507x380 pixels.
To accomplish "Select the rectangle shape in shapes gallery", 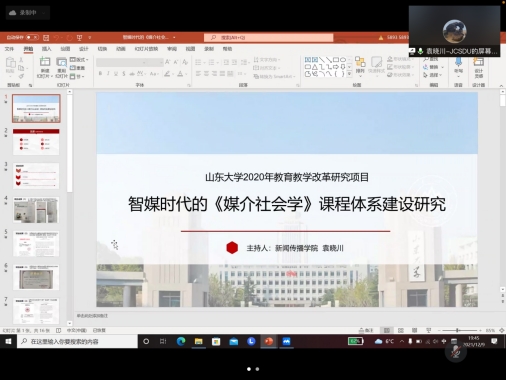I will pyautogui.click(x=336, y=60).
